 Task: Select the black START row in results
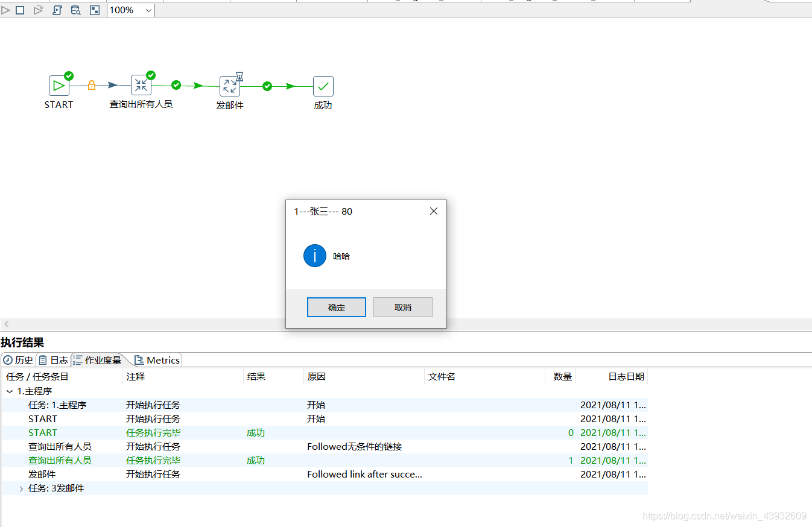pos(324,418)
